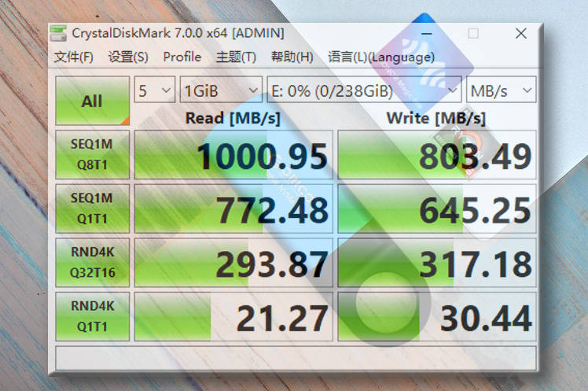
Task: Open the 语言(L)(Language) menu
Action: click(381, 57)
